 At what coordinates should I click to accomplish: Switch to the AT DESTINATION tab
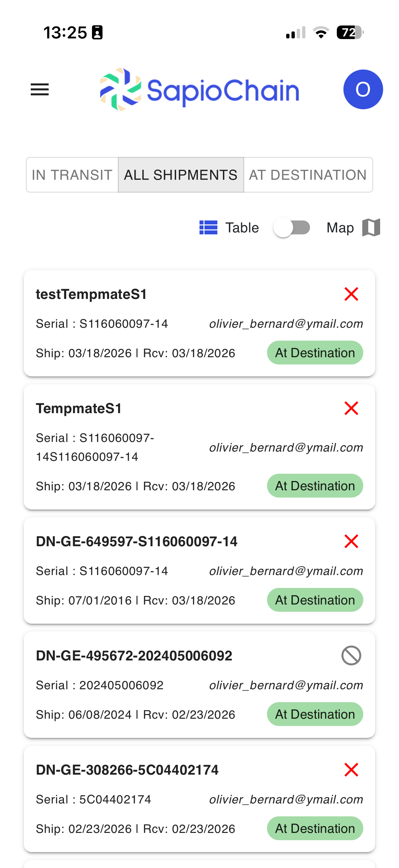(x=308, y=175)
